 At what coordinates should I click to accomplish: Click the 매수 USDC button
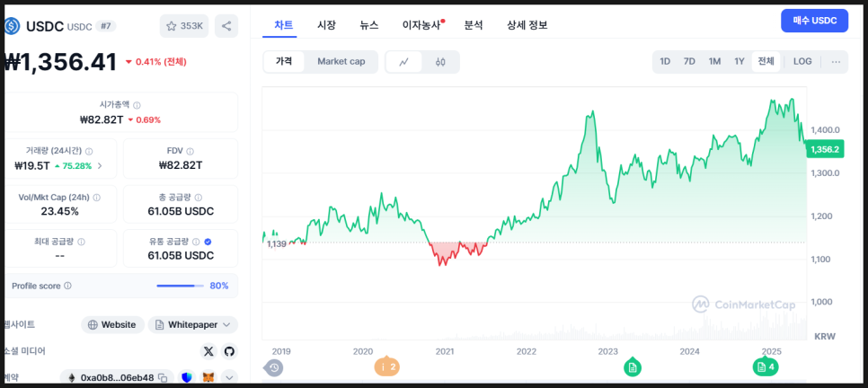pyautogui.click(x=814, y=21)
